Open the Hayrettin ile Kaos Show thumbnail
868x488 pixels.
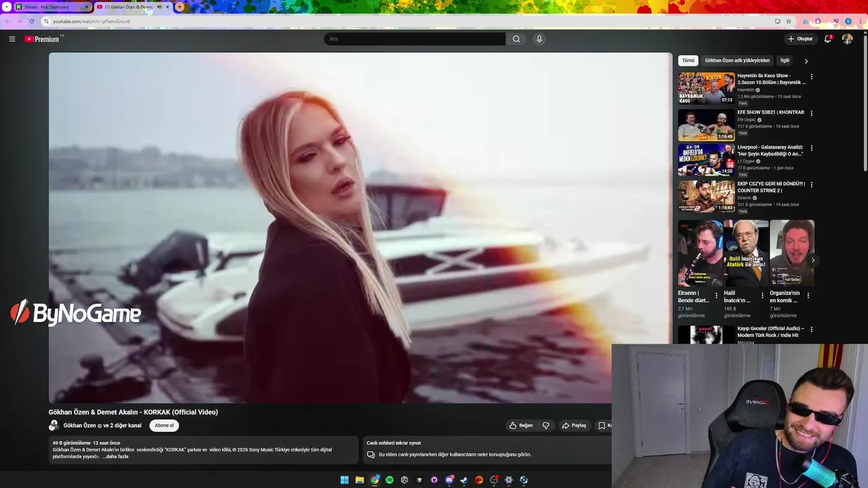[706, 88]
